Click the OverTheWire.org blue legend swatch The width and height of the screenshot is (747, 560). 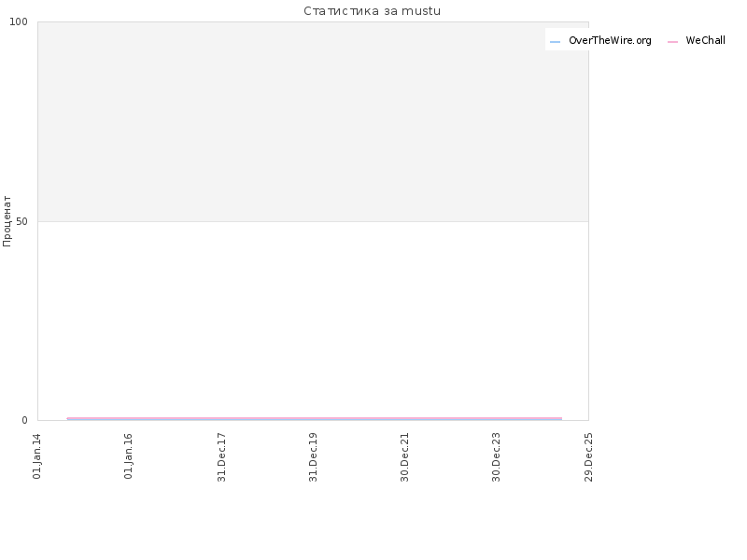[555, 42]
